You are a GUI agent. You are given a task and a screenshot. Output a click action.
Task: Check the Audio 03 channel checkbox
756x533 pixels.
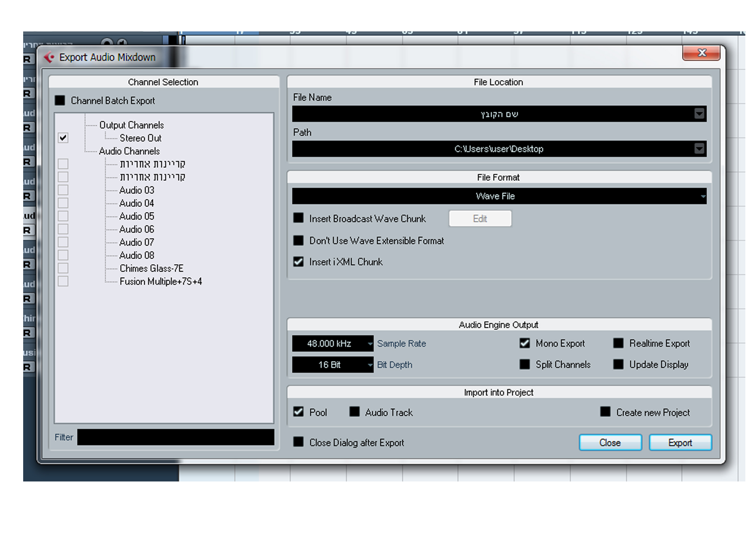pyautogui.click(x=63, y=190)
